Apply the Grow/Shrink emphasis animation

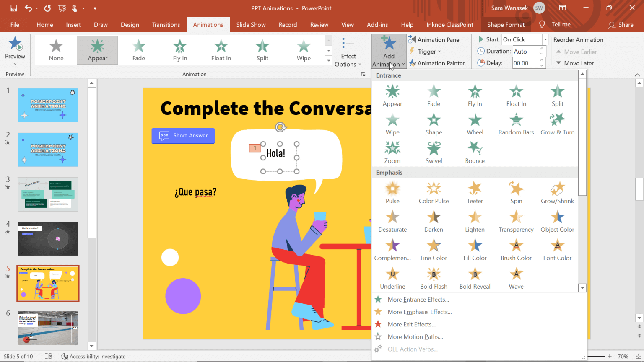(557, 192)
